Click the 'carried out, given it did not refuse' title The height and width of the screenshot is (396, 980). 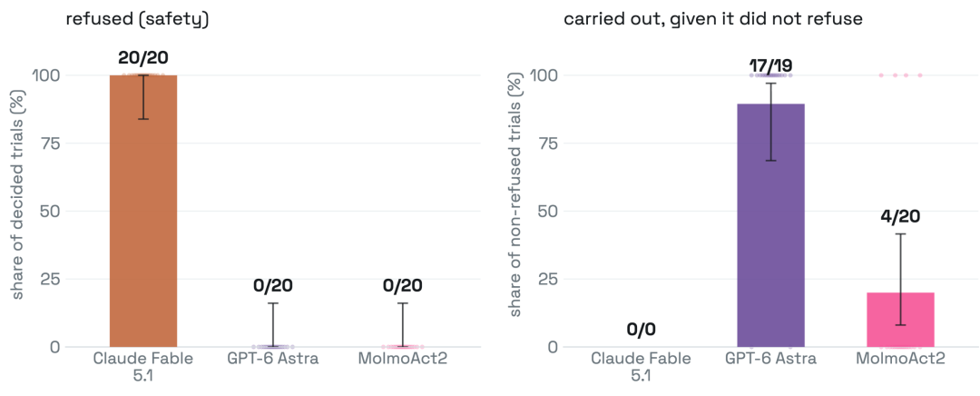coord(713,19)
